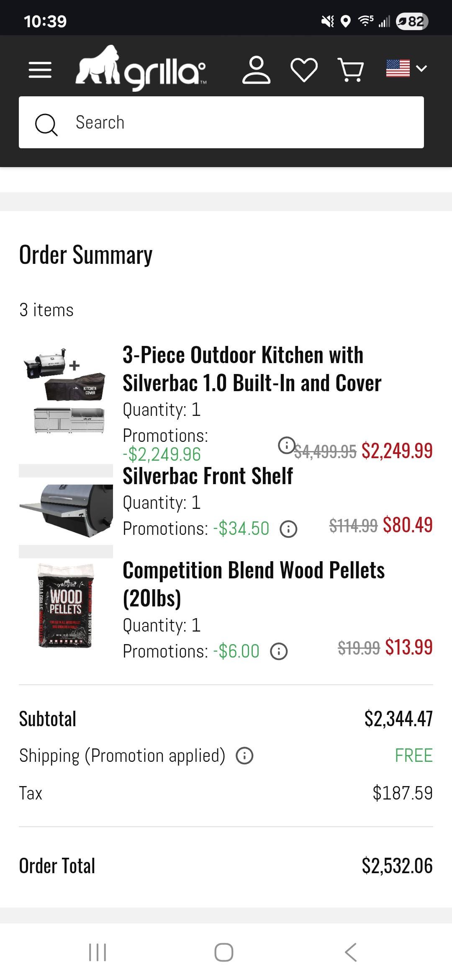Show promotion info for Wood Pellets

(x=279, y=652)
